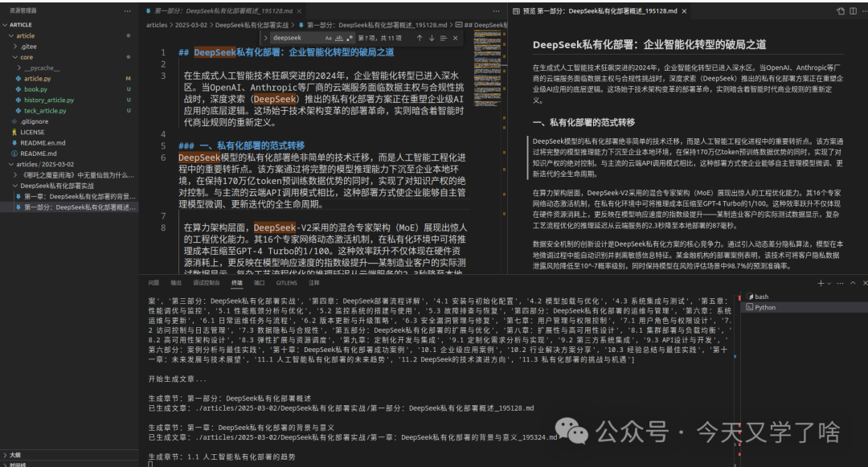Image resolution: width=868 pixels, height=467 pixels.
Task: Split the preview editor to the right
Action: [853, 11]
